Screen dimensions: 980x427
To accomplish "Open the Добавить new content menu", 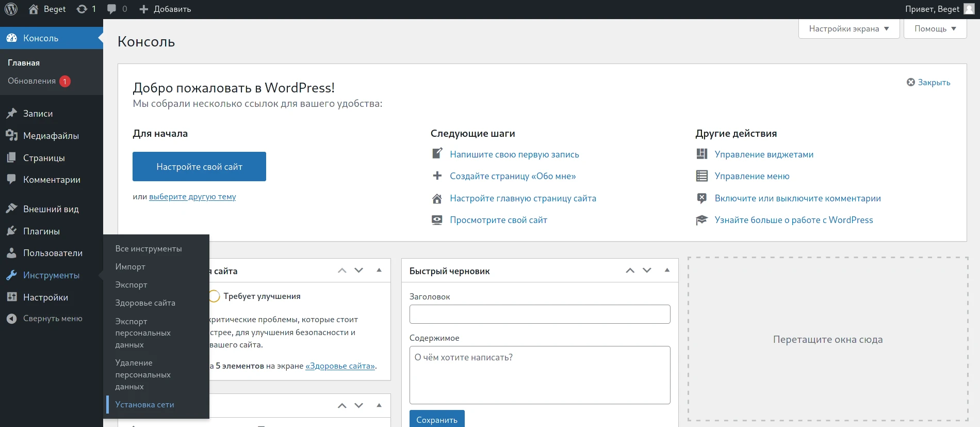I will pos(166,9).
